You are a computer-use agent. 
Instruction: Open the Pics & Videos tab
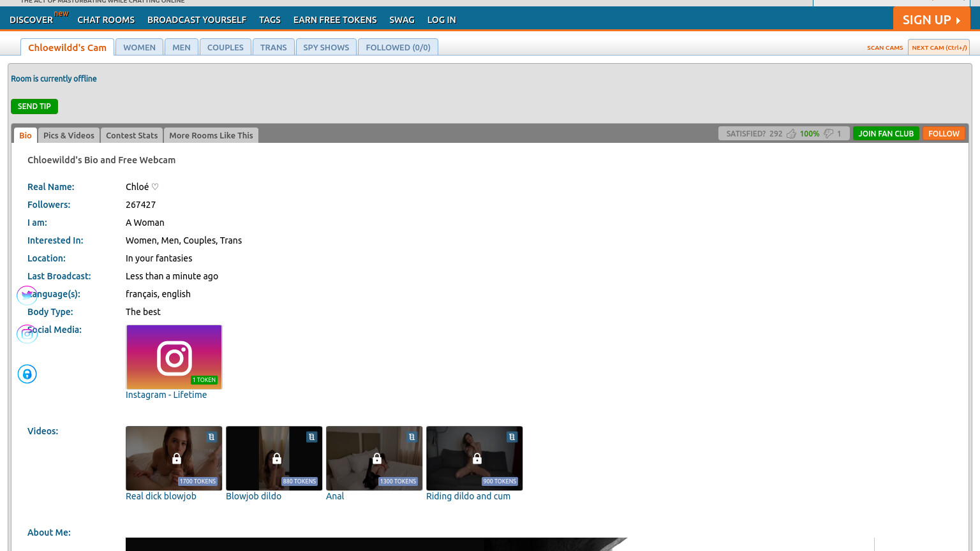[x=69, y=135]
